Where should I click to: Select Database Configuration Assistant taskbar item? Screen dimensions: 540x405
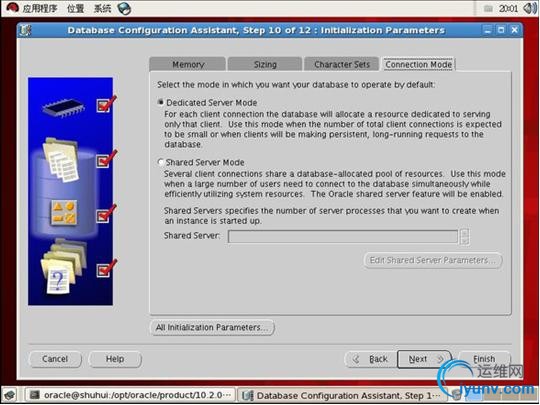(x=341, y=395)
